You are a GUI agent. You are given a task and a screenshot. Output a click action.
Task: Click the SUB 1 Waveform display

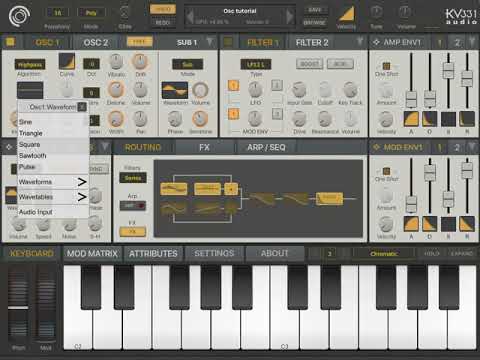pos(175,90)
